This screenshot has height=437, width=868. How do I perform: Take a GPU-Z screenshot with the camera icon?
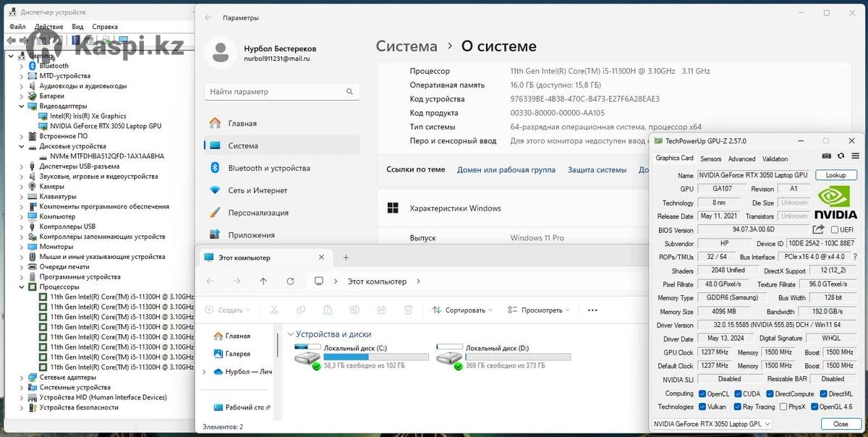pos(827,156)
